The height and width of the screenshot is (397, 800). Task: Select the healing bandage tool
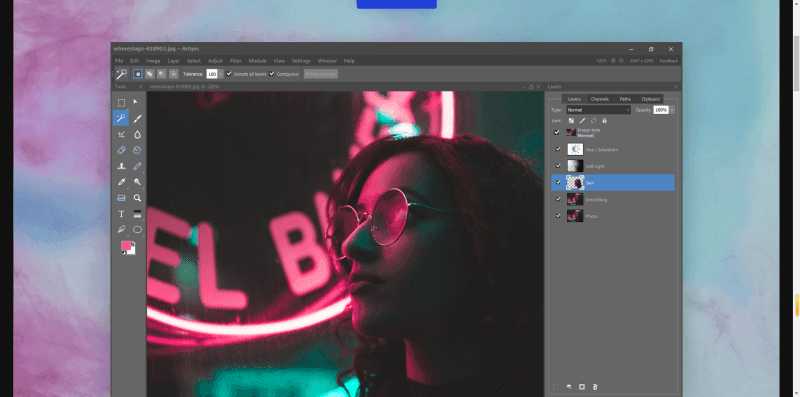(x=137, y=166)
